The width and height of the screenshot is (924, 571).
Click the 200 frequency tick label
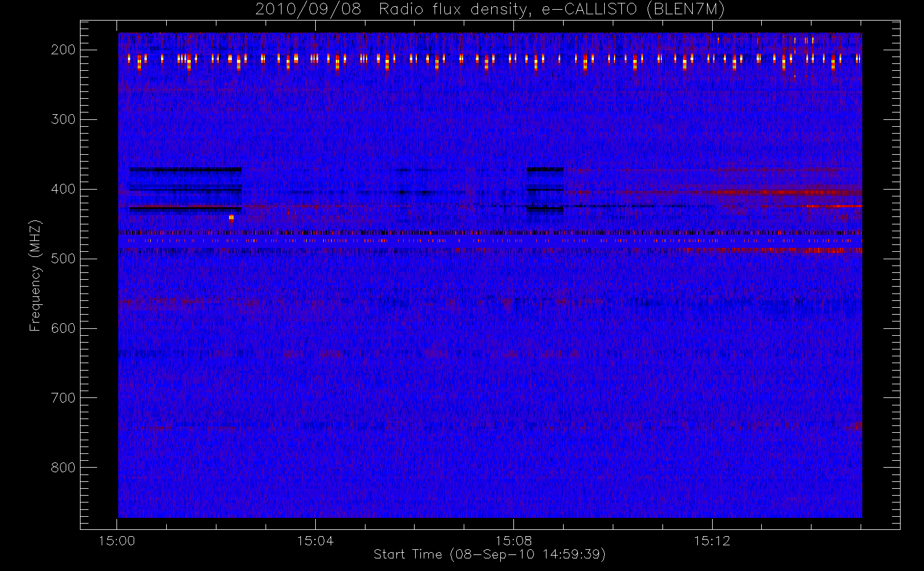point(63,50)
